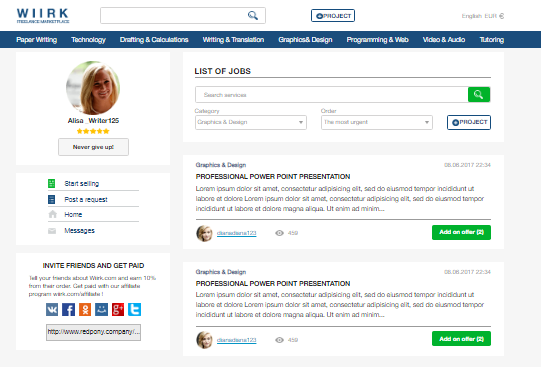Open the Category dropdown showing Graphics & Design
Screen dimensions: 541x367
coord(251,122)
